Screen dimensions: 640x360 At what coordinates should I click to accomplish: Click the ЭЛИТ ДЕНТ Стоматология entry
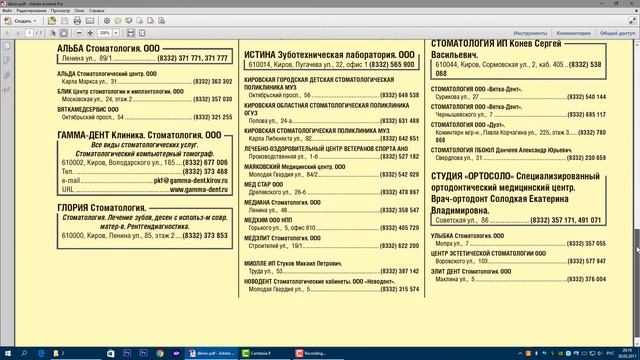[471, 271]
